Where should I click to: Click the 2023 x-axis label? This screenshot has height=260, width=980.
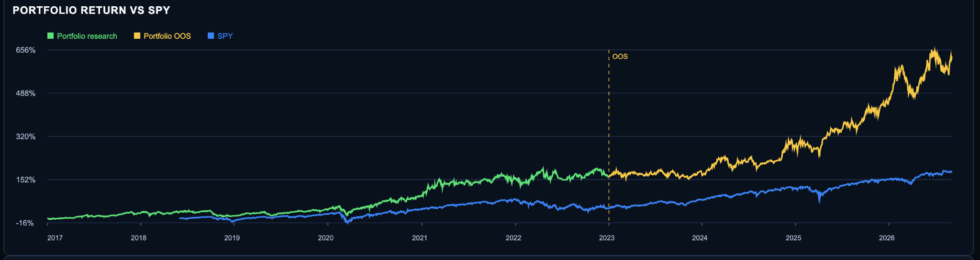(607, 238)
